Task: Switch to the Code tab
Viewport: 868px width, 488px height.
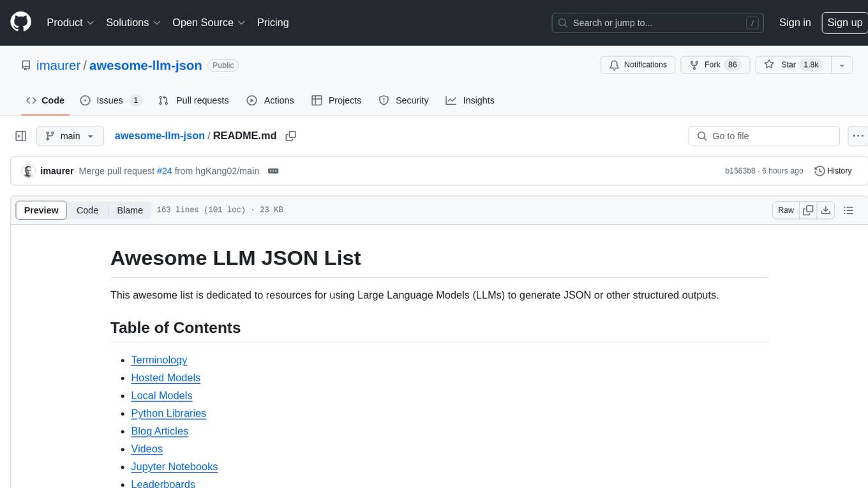Action: (x=45, y=100)
